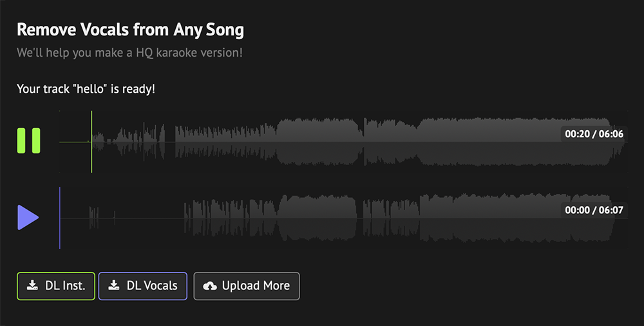Screen dimensions: 644x326
Task: Seek vocals waveform to its middle gap
Action: [x=360, y=217]
